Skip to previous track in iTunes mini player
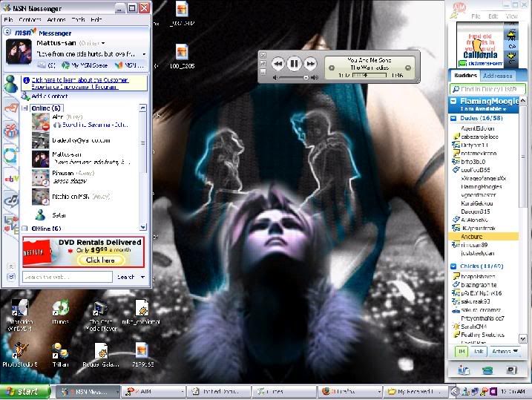This screenshot has width=532, height=400. tap(278, 63)
